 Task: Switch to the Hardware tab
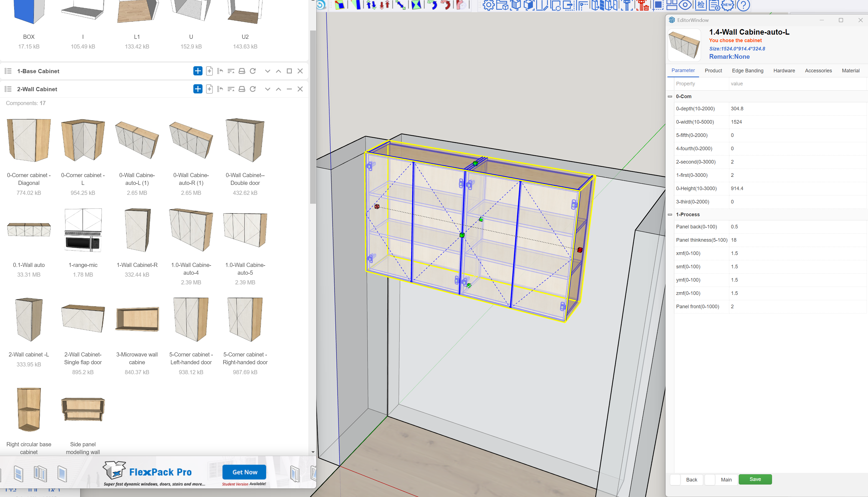pos(784,70)
